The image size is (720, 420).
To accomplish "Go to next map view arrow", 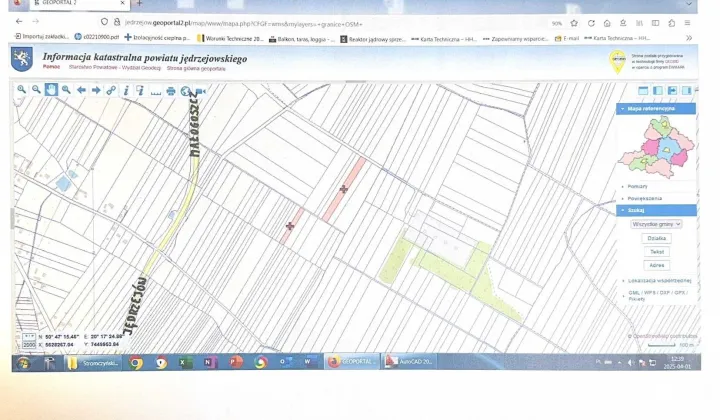I will pos(97,90).
